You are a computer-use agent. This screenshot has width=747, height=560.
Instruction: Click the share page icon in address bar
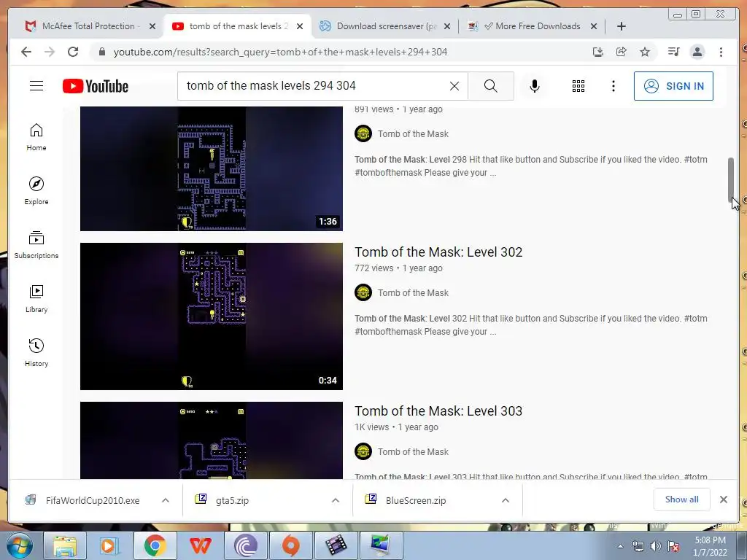click(622, 52)
